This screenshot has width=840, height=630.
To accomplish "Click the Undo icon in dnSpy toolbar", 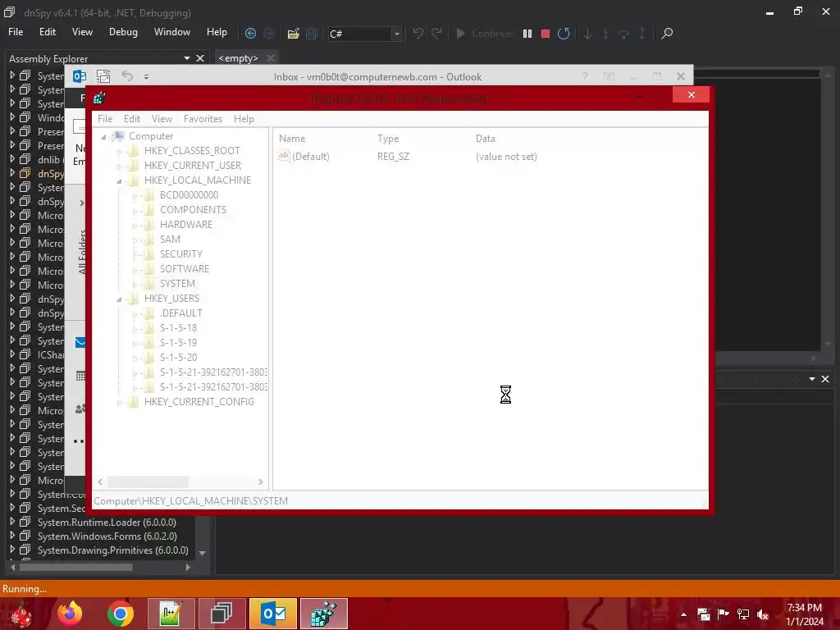I will point(418,33).
